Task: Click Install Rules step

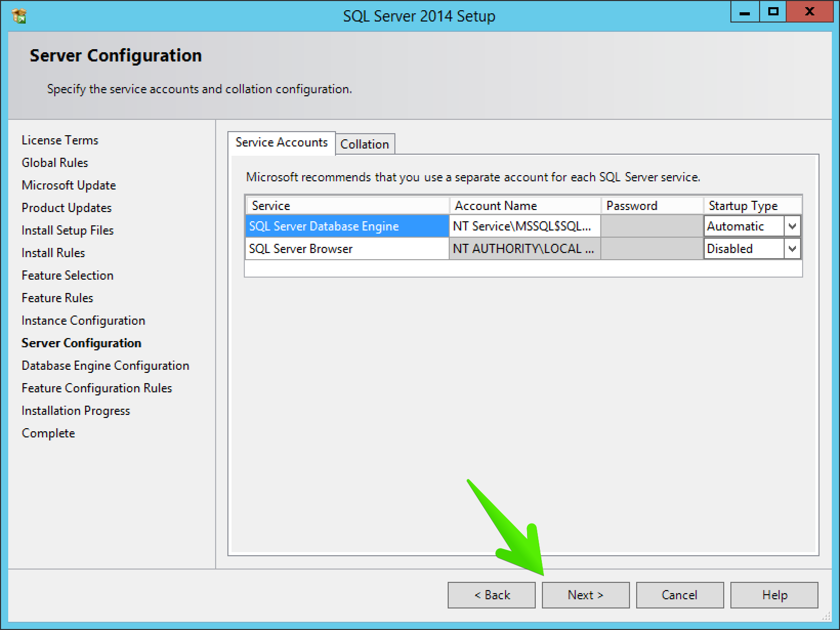Action: 53,253
